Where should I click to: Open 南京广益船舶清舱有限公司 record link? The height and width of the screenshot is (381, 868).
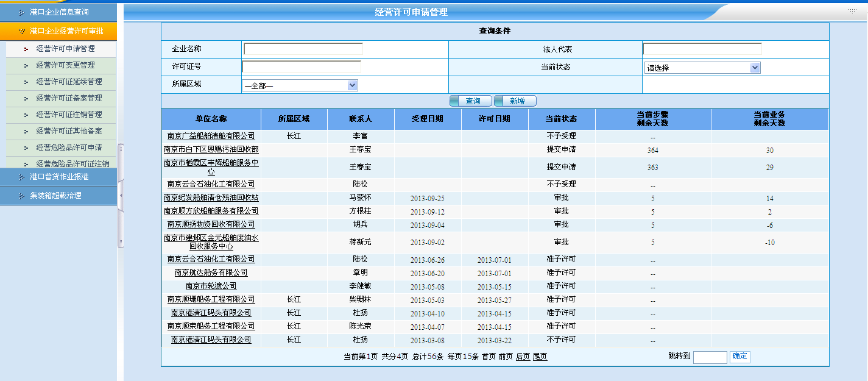pos(211,136)
